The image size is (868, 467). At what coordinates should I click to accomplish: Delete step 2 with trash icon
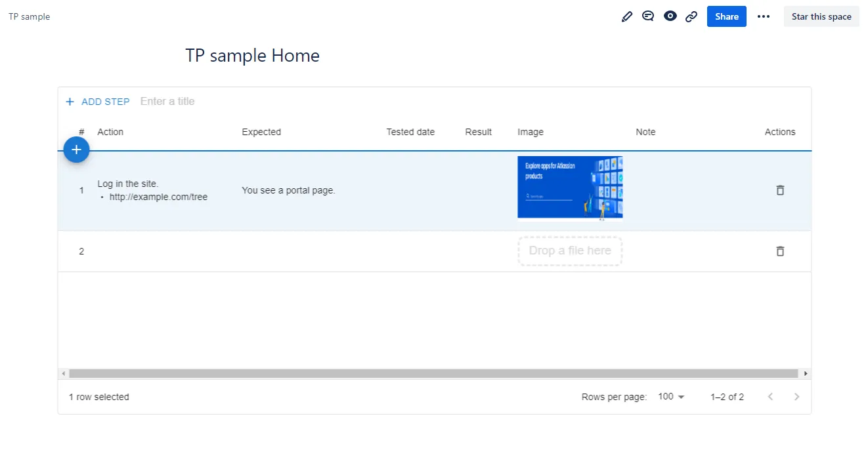tap(780, 251)
